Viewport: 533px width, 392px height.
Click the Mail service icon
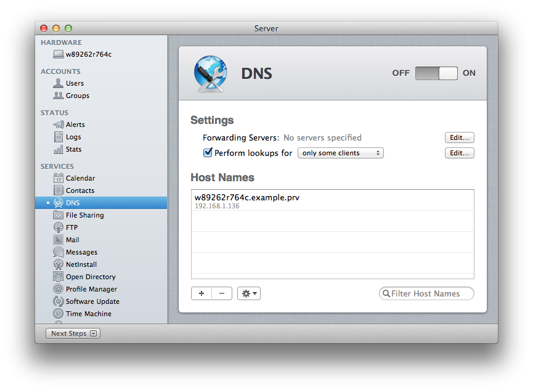59,240
